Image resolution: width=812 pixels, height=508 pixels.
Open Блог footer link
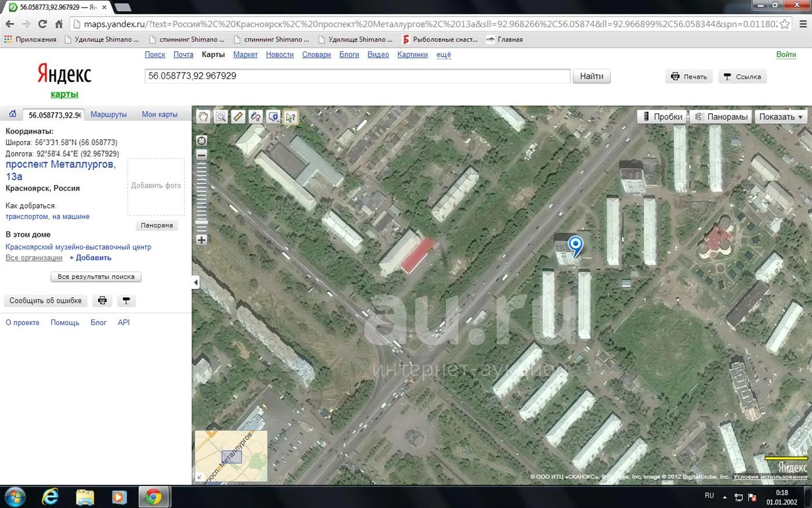point(99,322)
